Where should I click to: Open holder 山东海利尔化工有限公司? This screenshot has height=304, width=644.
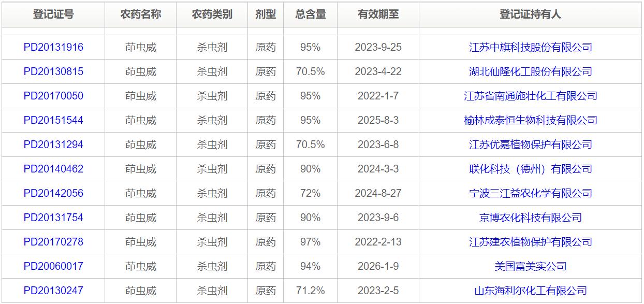531,291
